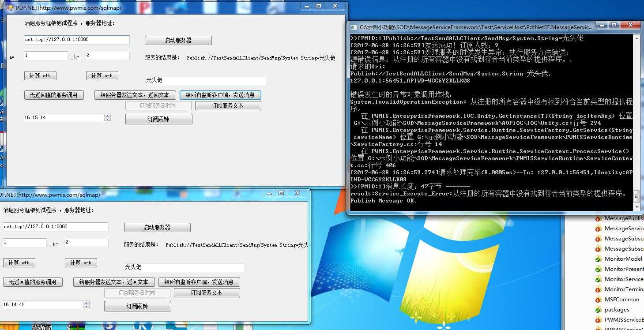Click the b= input field in the top window
644x330 pixels.
coord(108,55)
